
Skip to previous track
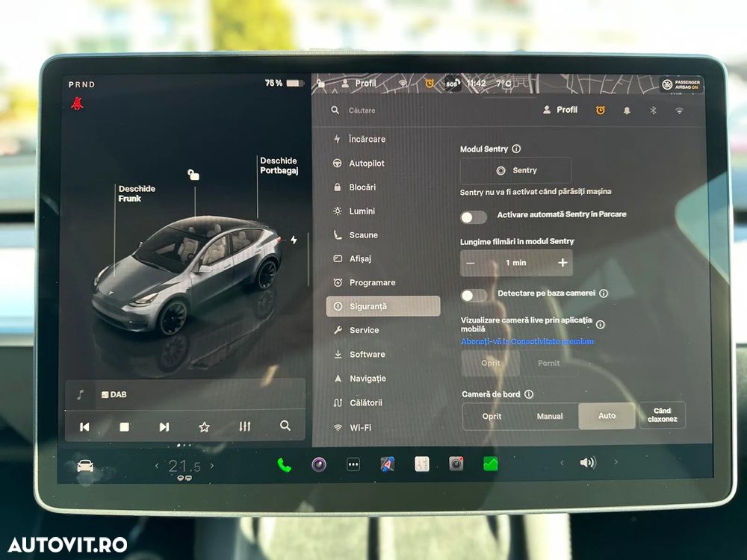(x=84, y=426)
